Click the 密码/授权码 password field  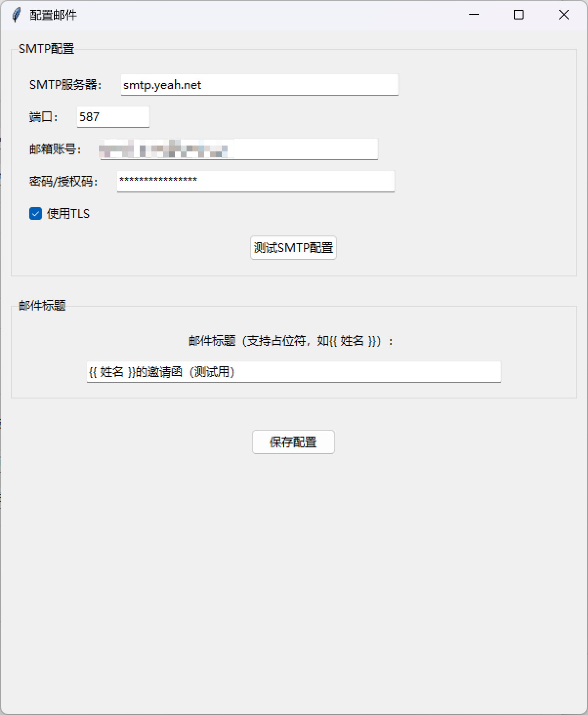point(255,181)
